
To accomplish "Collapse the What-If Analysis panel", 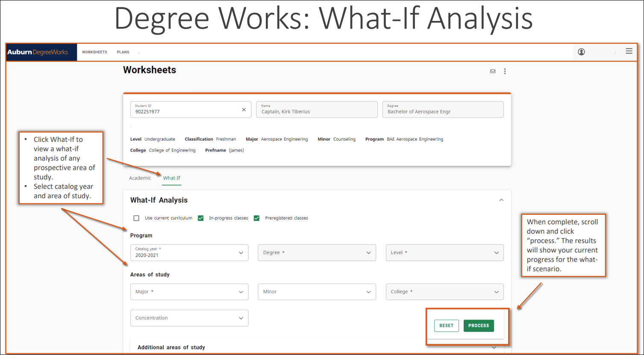I will (x=501, y=200).
